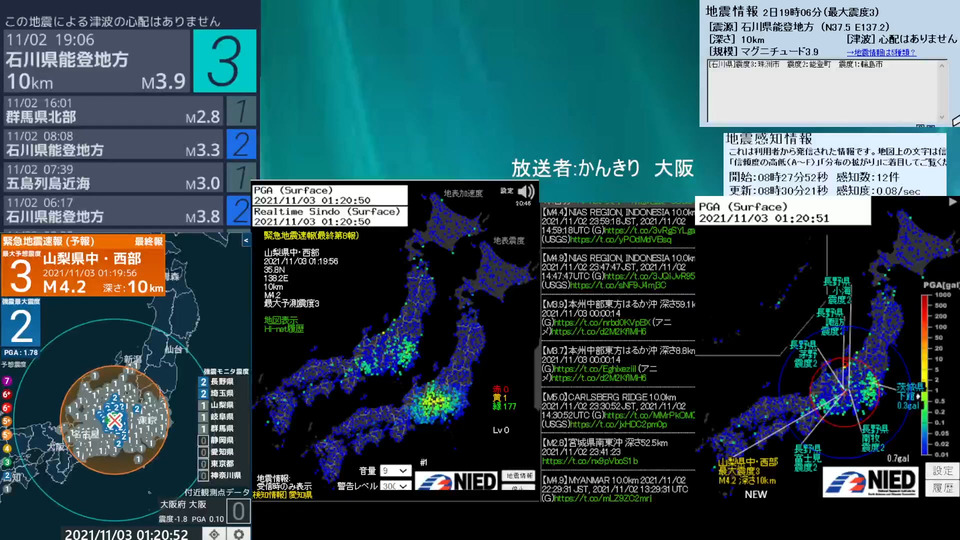960x540 pixels.
Task: Open the 宮城県南東沖 tweet link
Action: pyautogui.click(x=590, y=461)
